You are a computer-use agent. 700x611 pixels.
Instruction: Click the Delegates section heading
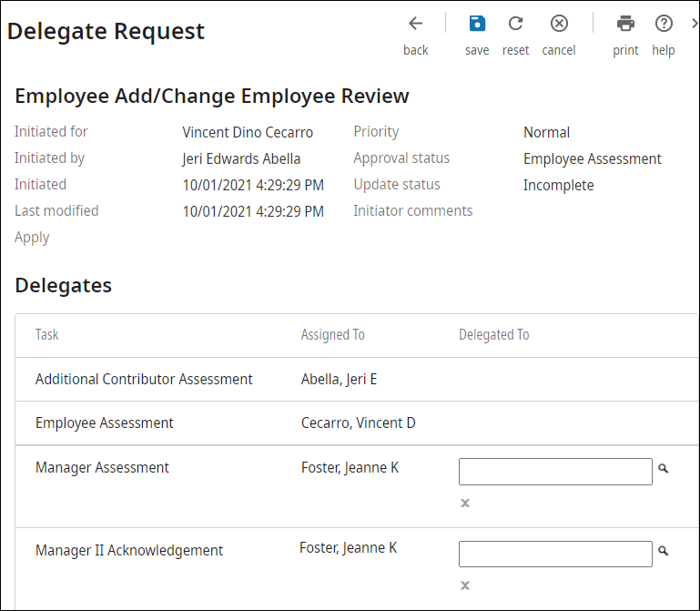click(x=63, y=285)
